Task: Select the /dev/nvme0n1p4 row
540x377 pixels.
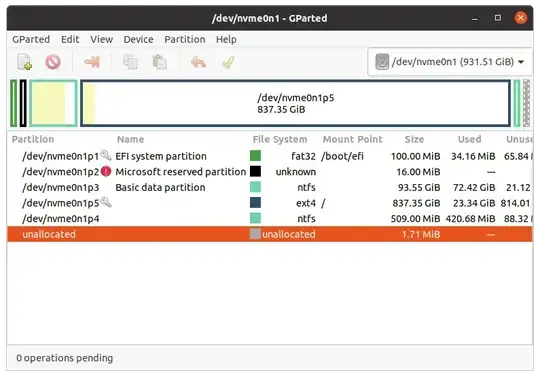Action: tap(270, 218)
